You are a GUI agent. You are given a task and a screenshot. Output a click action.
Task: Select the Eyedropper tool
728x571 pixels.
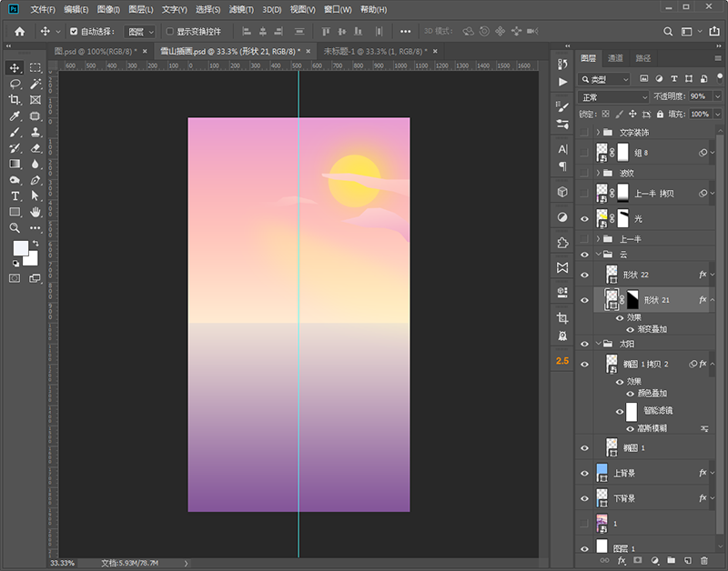click(15, 116)
